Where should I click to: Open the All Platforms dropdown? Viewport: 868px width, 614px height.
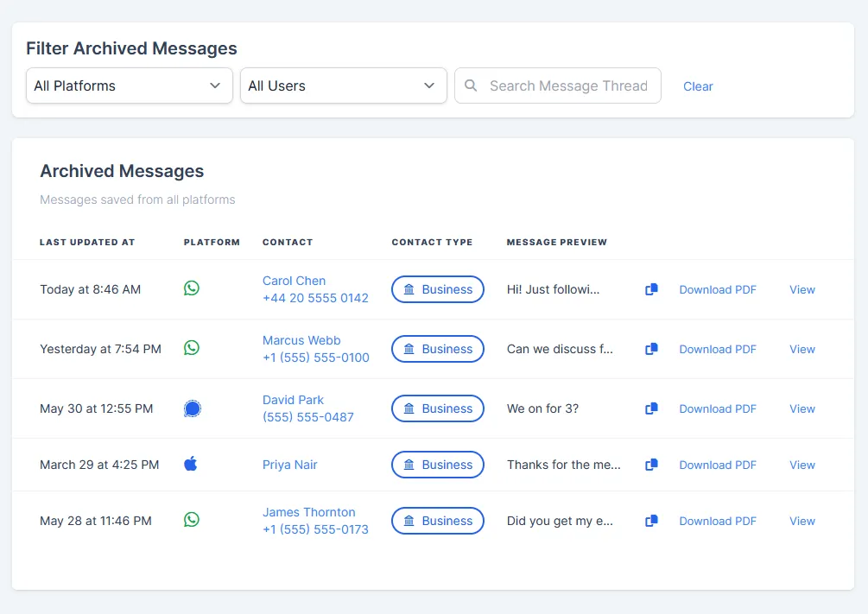(129, 85)
